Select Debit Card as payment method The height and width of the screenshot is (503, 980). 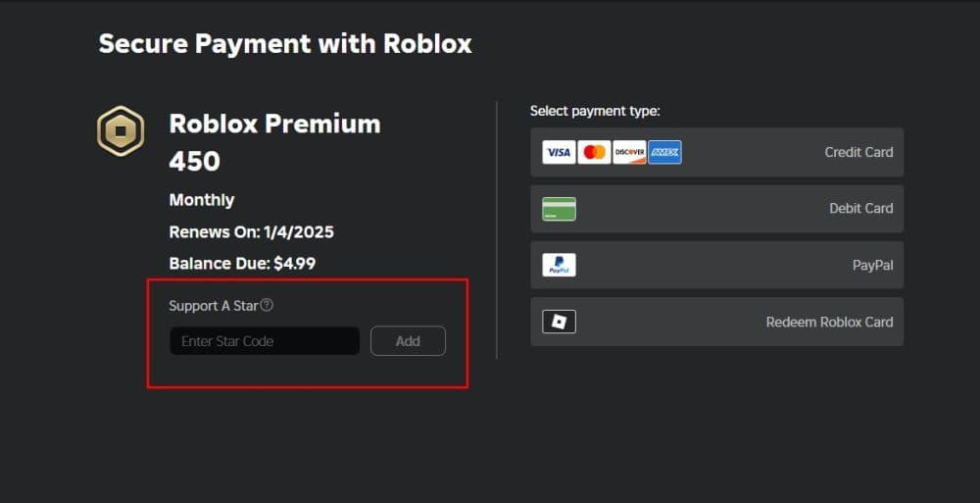point(860,209)
